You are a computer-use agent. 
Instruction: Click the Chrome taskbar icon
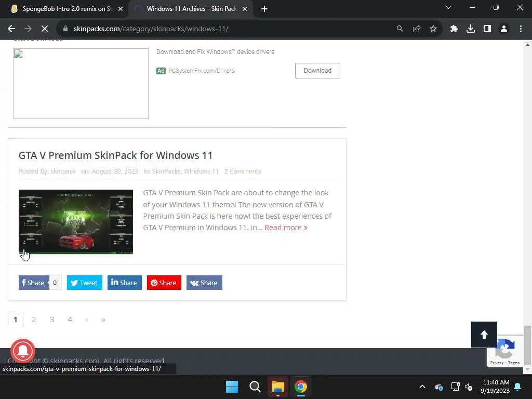(x=301, y=387)
